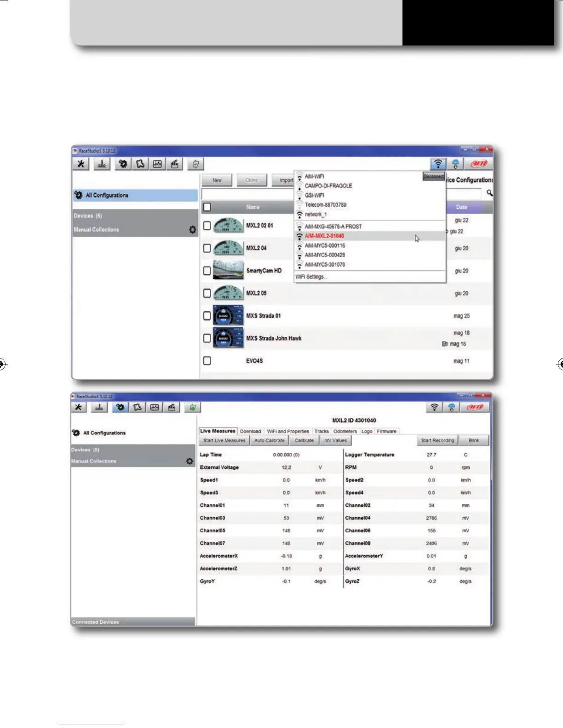Screen dimensions: 563x728
Task: Click the Disconnect button
Action: pos(434,176)
